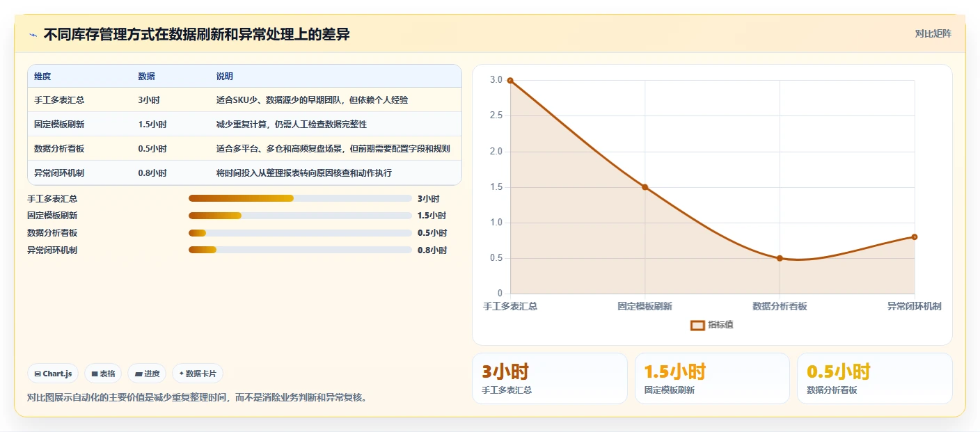Click the 0.8小时 table cell
Screen dimensions: 980x432
[x=152, y=173]
